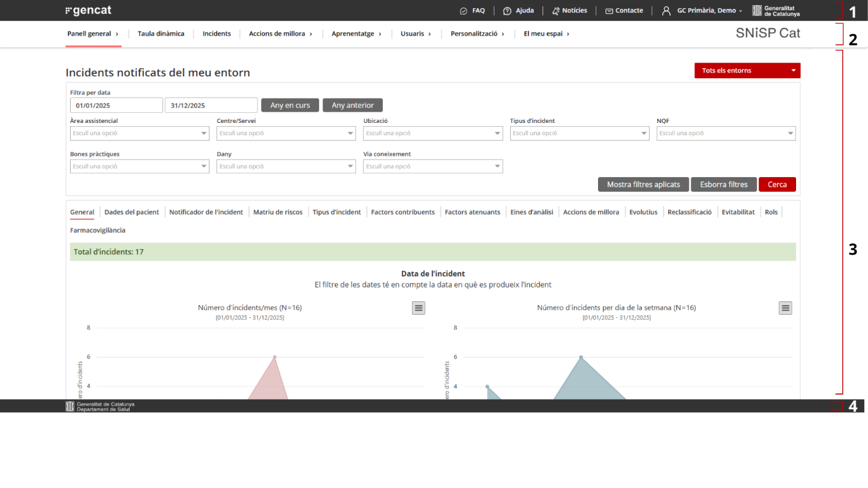Viewport: 868px width, 488px height.
Task: Switch to the Tipus d'incident tab
Action: tap(337, 212)
